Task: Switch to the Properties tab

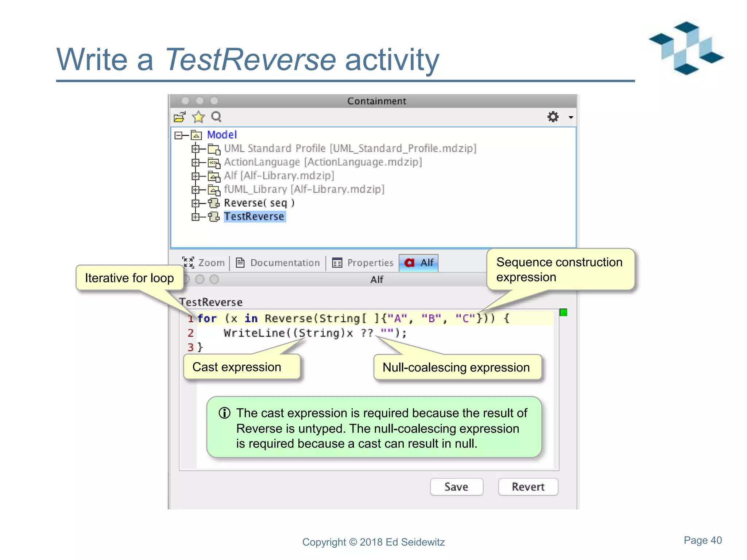Action: pyautogui.click(x=363, y=263)
